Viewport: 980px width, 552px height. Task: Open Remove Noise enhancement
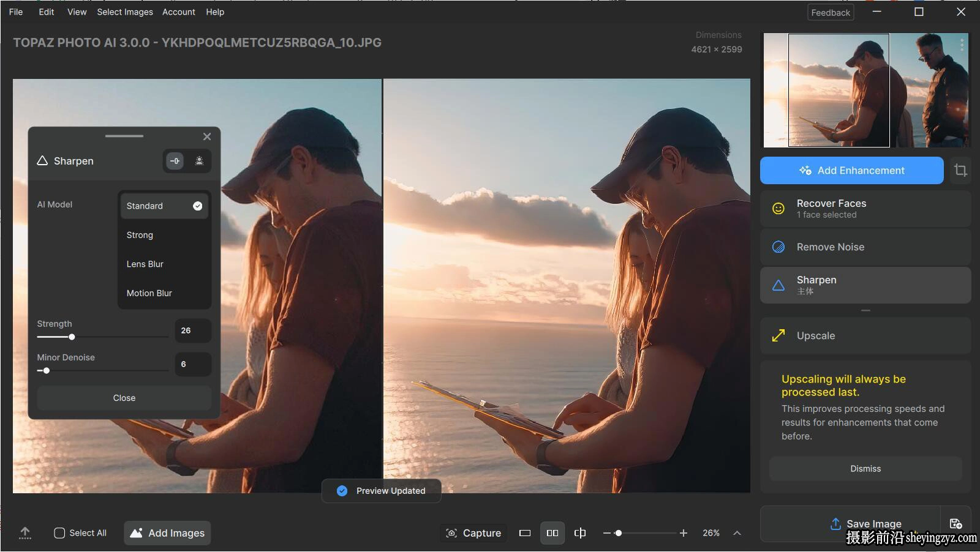click(x=865, y=247)
